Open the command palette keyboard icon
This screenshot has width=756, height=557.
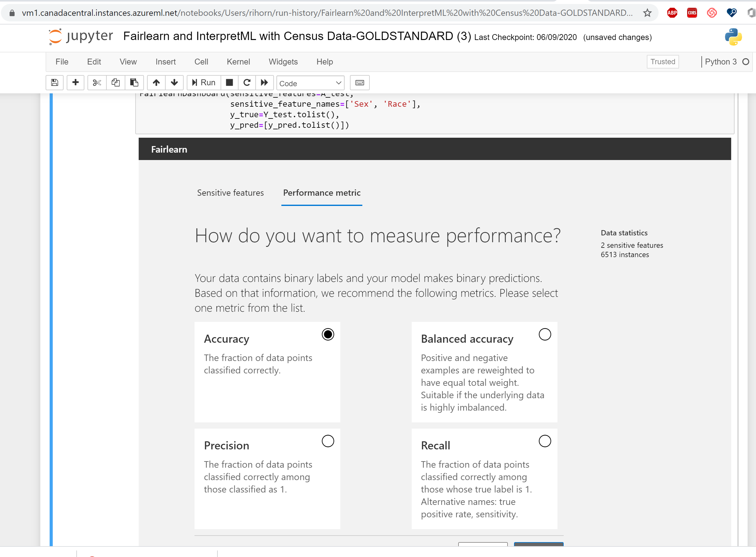pyautogui.click(x=360, y=82)
